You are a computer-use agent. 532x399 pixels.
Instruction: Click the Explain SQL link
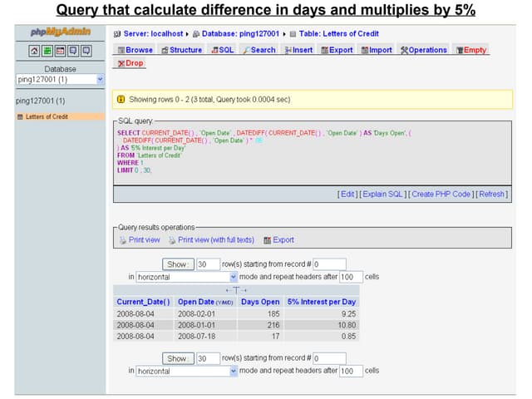tap(382, 194)
